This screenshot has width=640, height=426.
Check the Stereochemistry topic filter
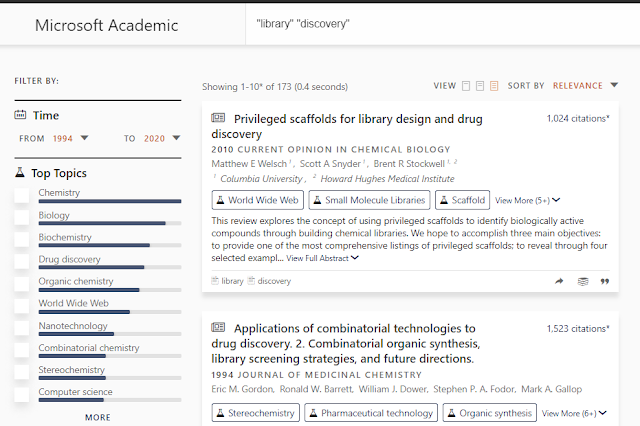point(22,372)
